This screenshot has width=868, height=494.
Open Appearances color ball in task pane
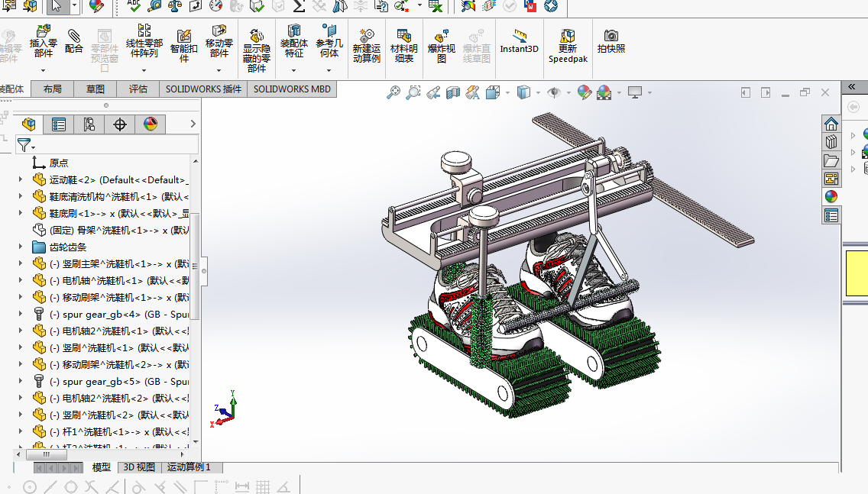pos(831,196)
